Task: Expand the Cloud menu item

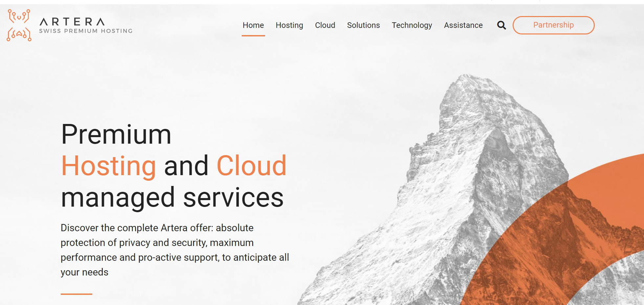Action: [325, 25]
